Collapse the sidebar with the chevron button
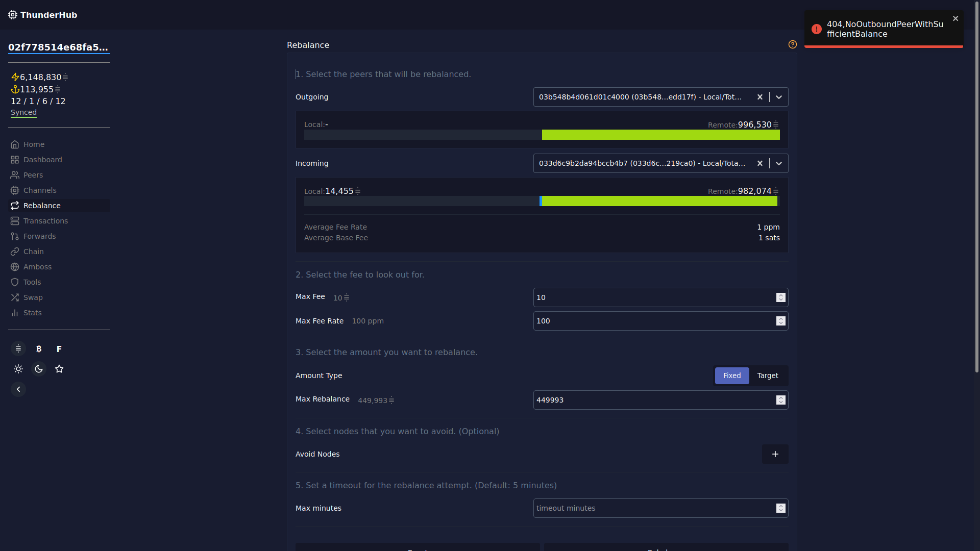This screenshot has width=980, height=551. pyautogui.click(x=18, y=389)
